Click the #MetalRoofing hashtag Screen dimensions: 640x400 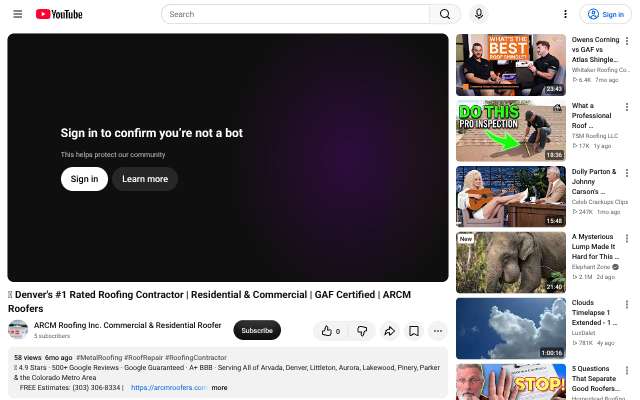[99, 358]
